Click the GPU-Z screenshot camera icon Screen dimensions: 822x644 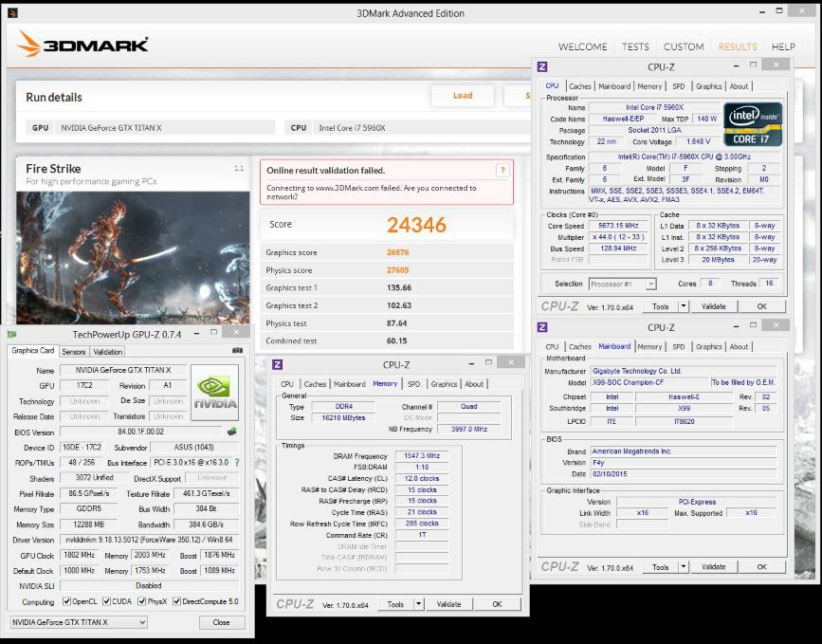coord(237,351)
